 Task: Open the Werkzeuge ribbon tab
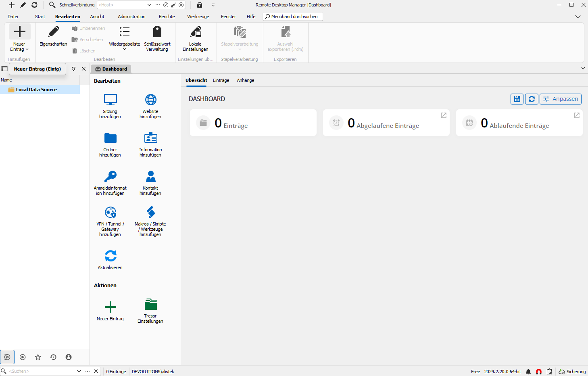click(x=198, y=17)
